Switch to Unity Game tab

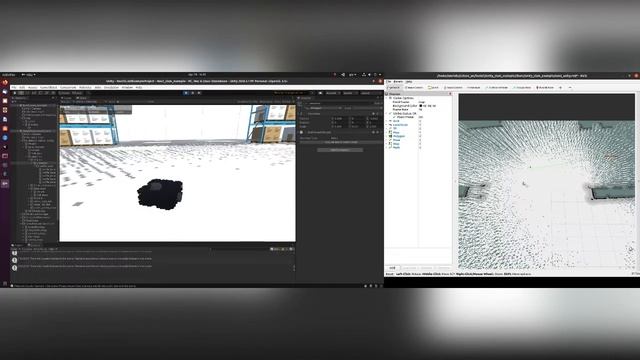82,98
